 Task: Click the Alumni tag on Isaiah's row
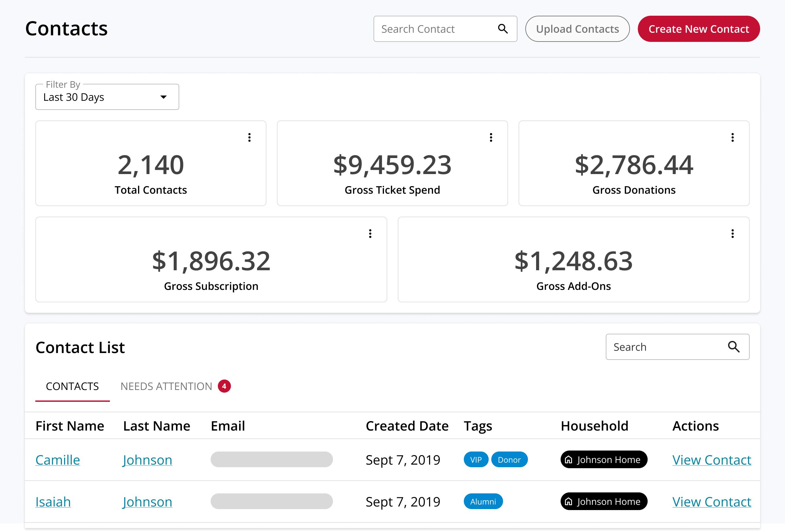[x=483, y=501]
